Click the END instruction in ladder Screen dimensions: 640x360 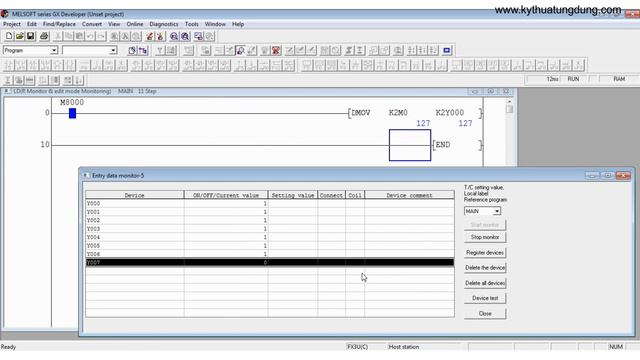(x=443, y=145)
